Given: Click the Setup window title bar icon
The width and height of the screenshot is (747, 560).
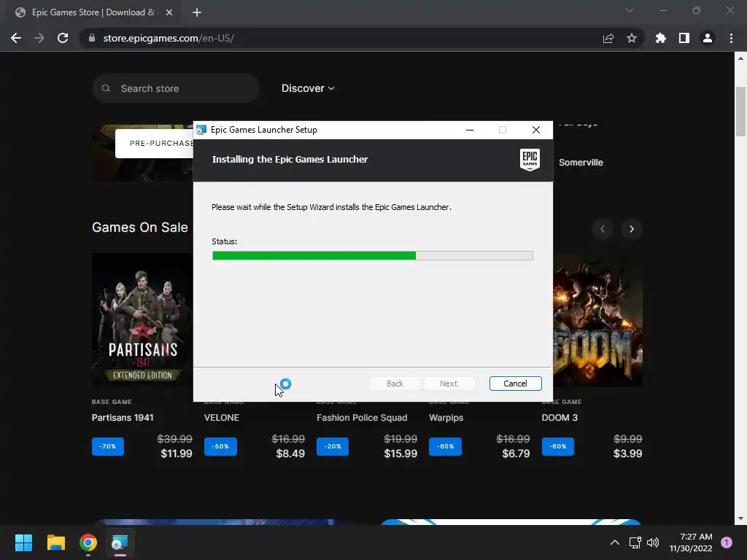Looking at the screenshot, I should pyautogui.click(x=201, y=130).
